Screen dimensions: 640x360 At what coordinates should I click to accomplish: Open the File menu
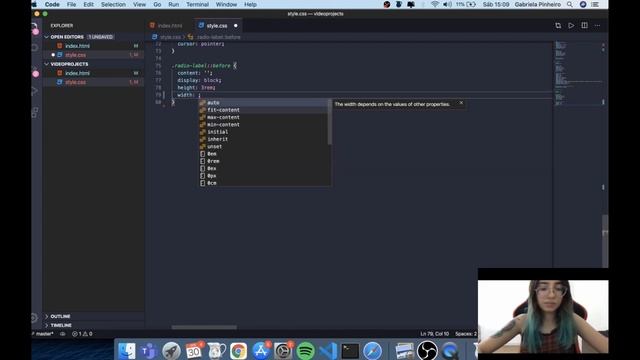click(71, 4)
